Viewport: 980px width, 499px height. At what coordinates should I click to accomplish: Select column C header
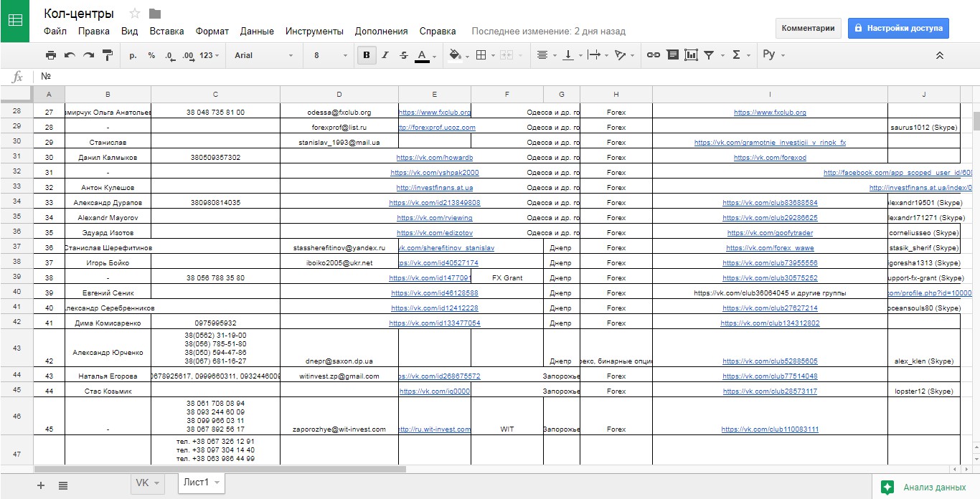click(x=215, y=95)
